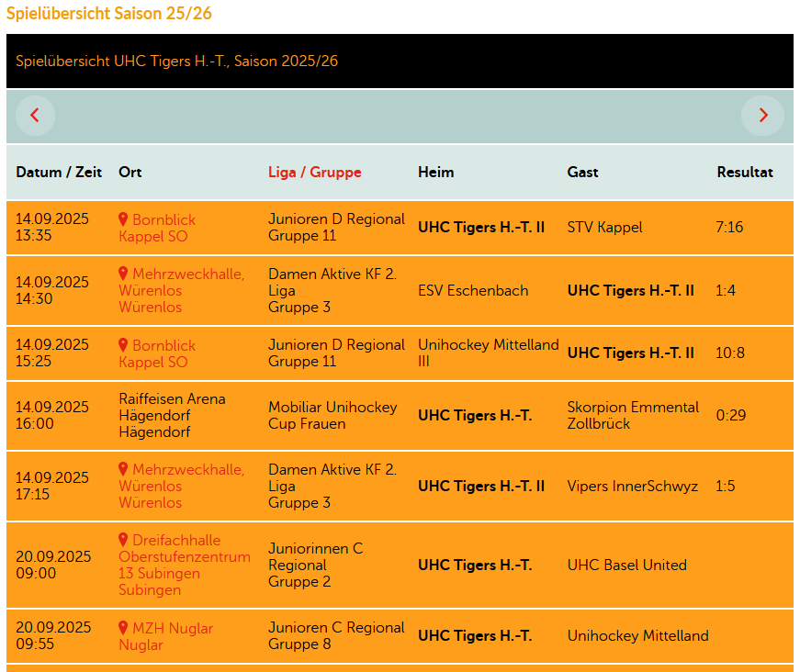Image resolution: width=800 pixels, height=672 pixels.
Task: Click the red Liga / Gruppe column header
Action: [x=314, y=173]
